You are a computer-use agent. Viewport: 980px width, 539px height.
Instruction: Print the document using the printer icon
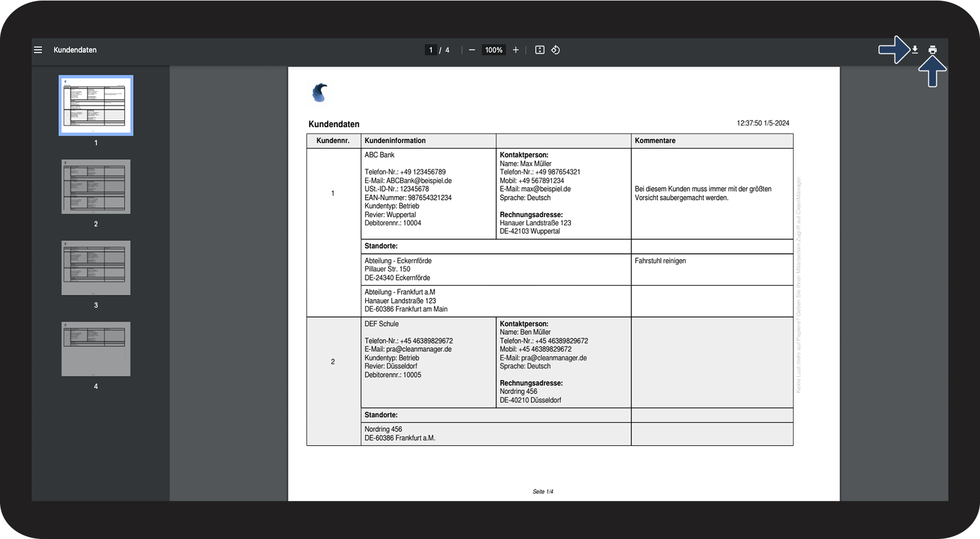click(x=932, y=50)
